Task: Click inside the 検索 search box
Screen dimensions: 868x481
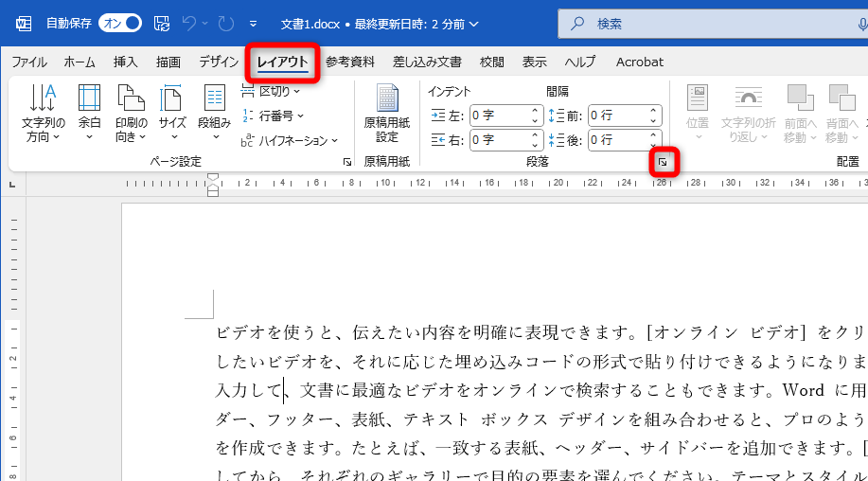Action: point(713,24)
